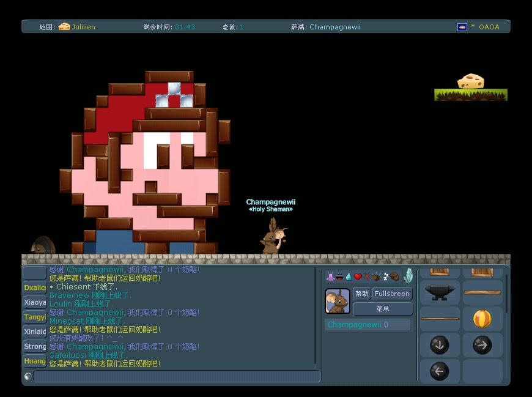Viewport: 532px width, 397px height.
Task: Click the flag icon next to OAOA
Action: pyautogui.click(x=462, y=27)
